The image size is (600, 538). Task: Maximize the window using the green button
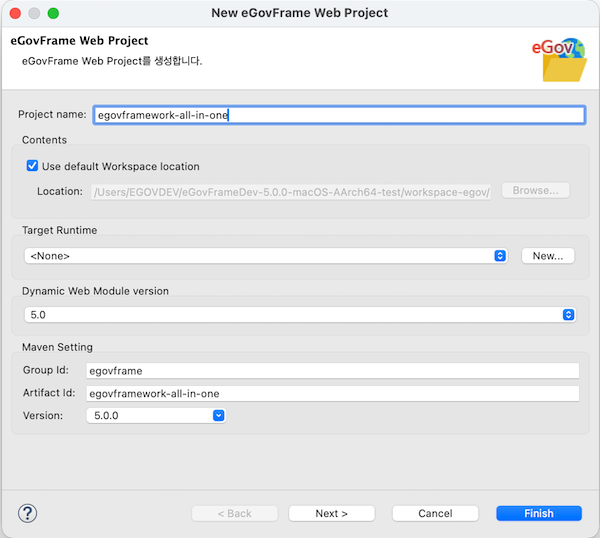(x=53, y=13)
